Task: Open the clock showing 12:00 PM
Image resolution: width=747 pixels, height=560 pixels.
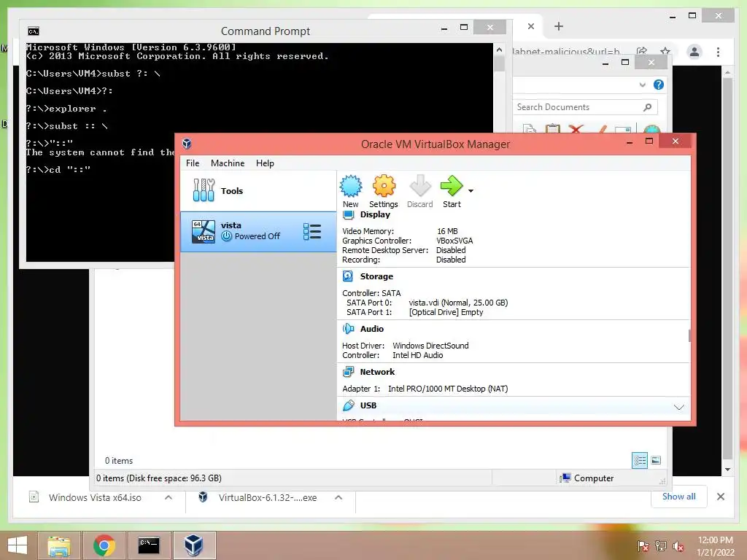Action: coord(715,546)
